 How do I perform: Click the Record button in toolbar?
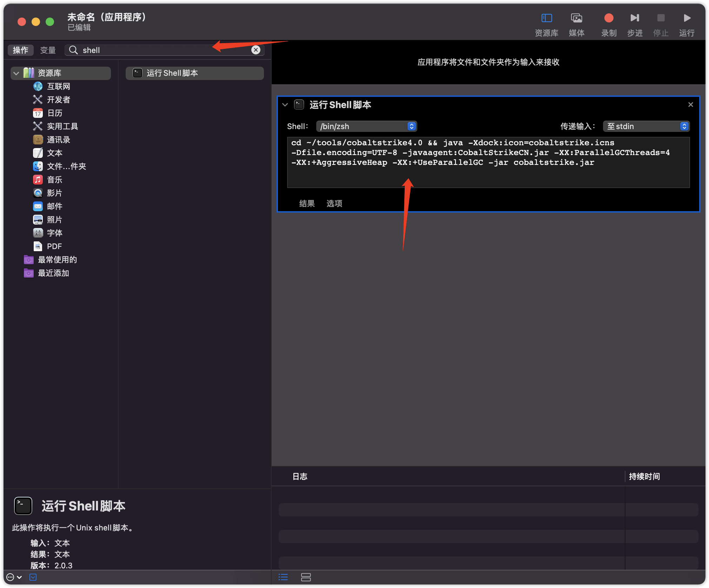[x=609, y=18]
